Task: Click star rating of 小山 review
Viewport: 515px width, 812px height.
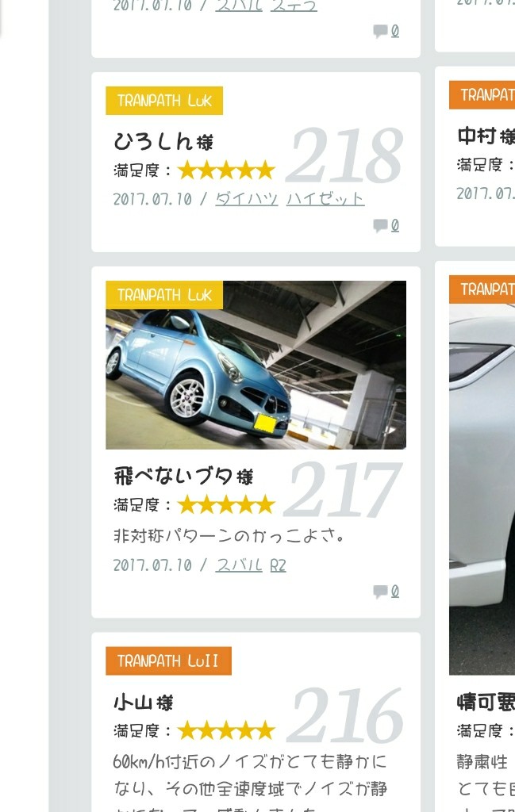Action: [x=226, y=730]
